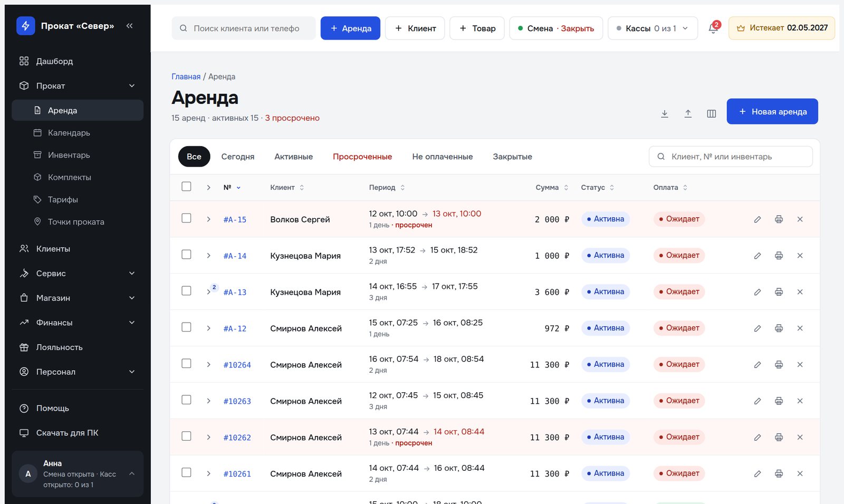This screenshot has width=844, height=504.
Task: Check the checkbox for rental #10264
Action: tap(186, 364)
